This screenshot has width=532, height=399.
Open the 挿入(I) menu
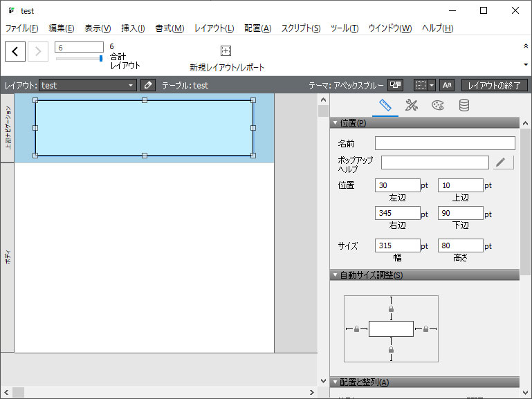[x=133, y=28]
